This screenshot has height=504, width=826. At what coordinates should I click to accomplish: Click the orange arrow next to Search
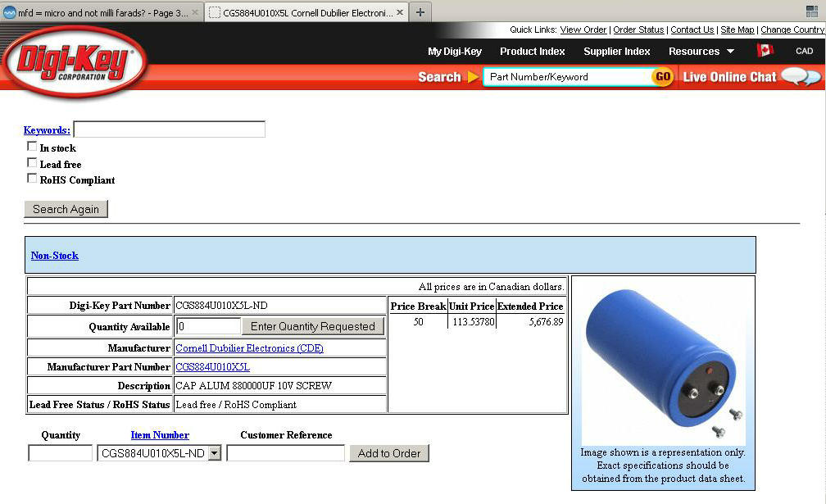click(473, 77)
